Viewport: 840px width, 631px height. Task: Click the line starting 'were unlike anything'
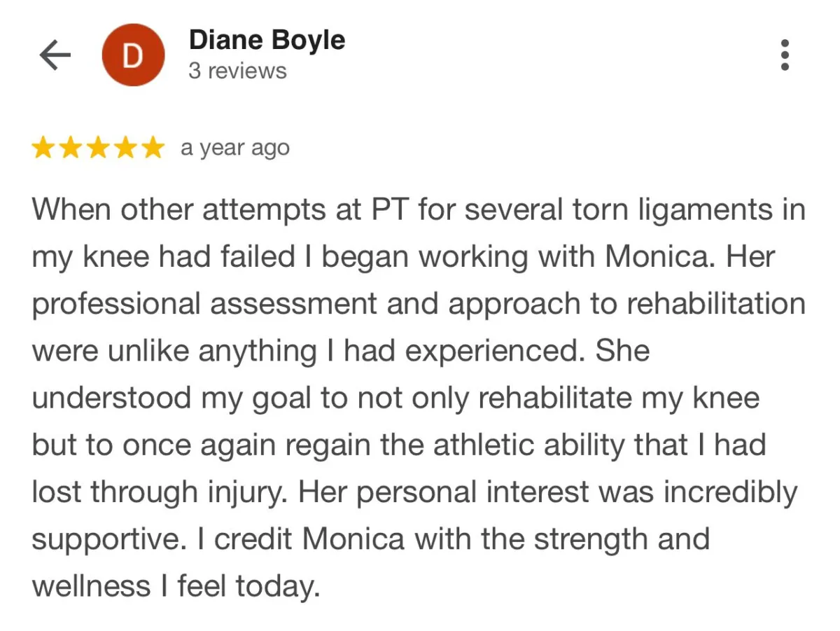pos(341,352)
